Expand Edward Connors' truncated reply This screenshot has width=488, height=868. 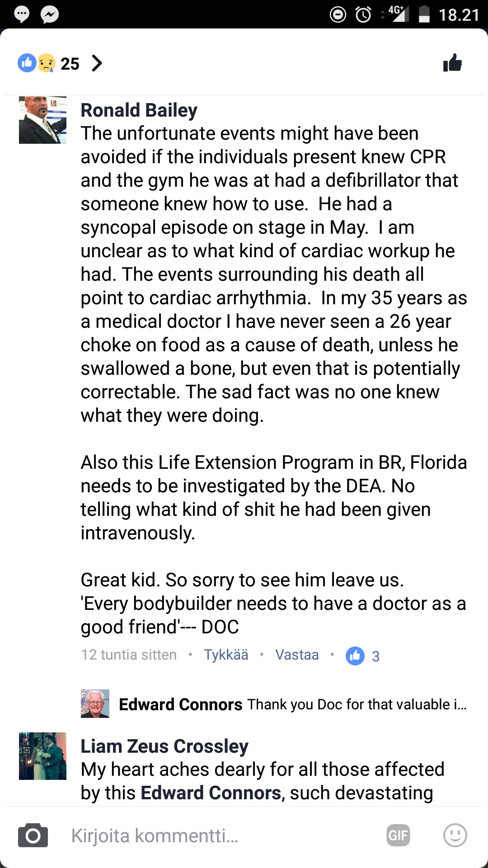click(x=357, y=704)
